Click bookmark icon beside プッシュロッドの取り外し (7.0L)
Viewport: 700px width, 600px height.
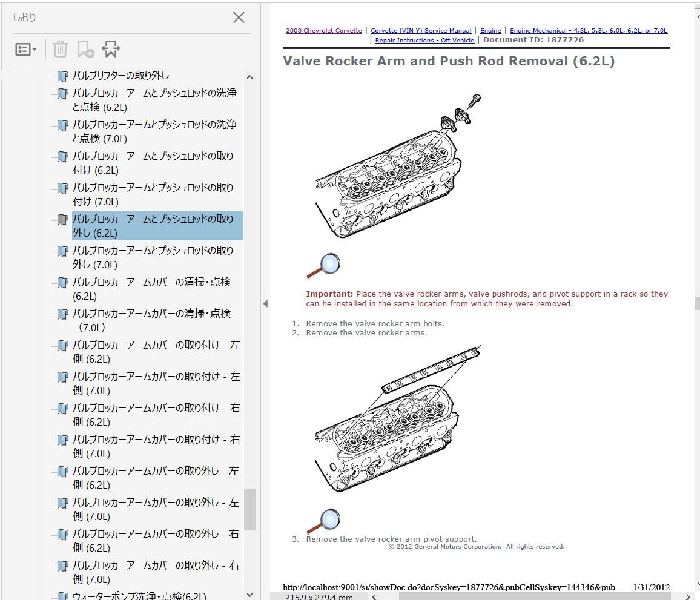(63, 251)
